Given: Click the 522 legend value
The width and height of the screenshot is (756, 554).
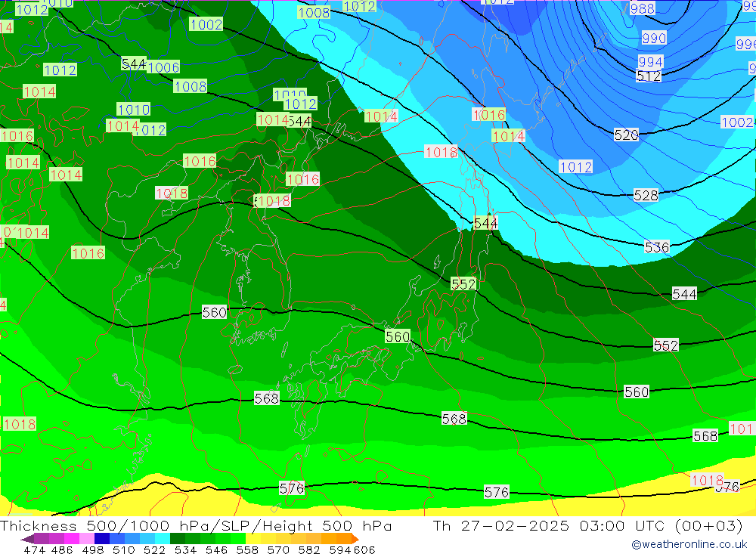Looking at the screenshot, I should tap(154, 549).
